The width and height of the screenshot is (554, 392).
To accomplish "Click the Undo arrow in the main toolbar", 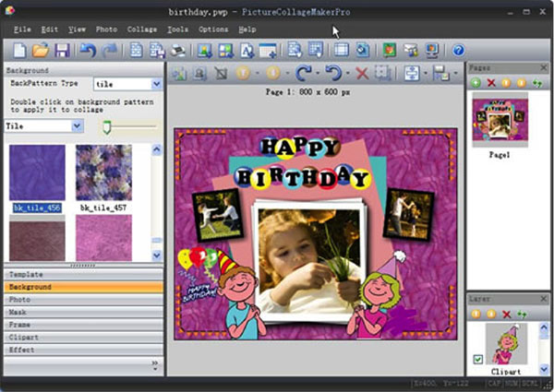I will [88, 50].
